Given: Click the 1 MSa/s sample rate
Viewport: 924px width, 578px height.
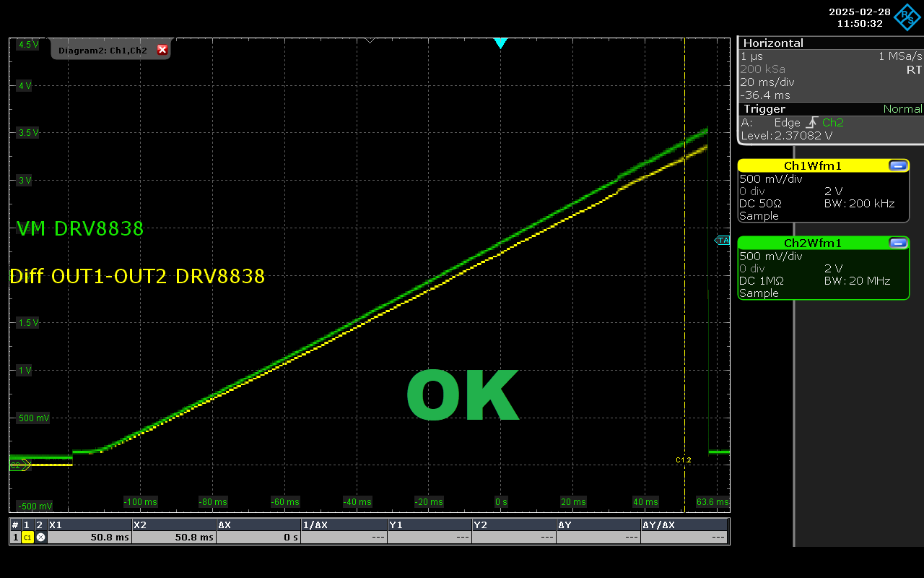Looking at the screenshot, I should click(900, 56).
